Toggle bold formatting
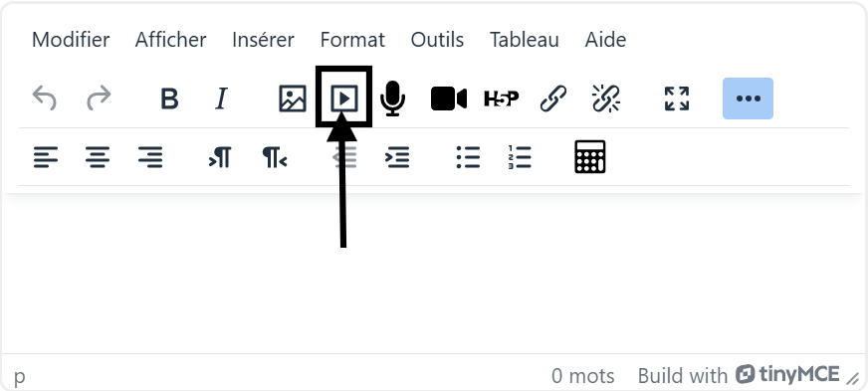868x391 pixels. (169, 99)
